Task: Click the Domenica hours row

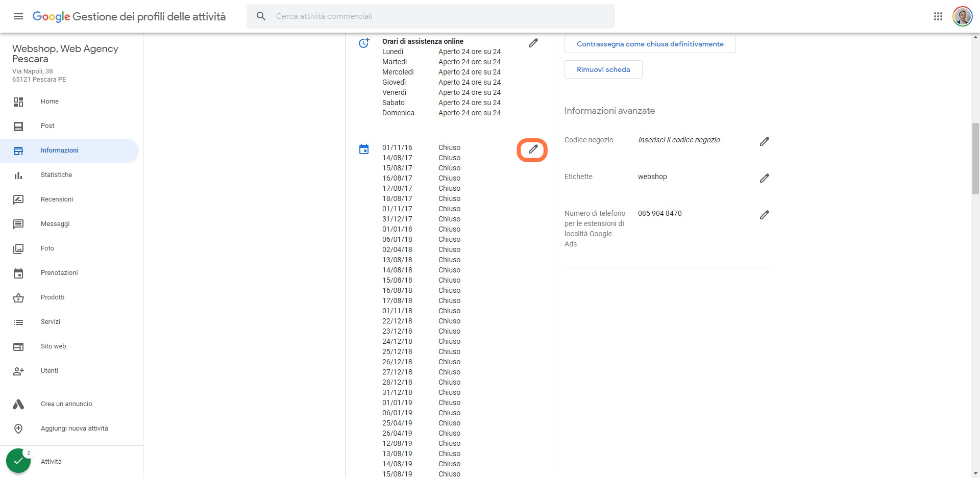Action: (x=442, y=113)
